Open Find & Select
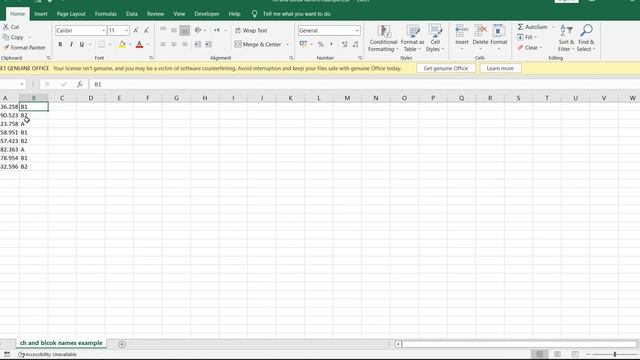Screen dimensions: 640x360 point(586,38)
